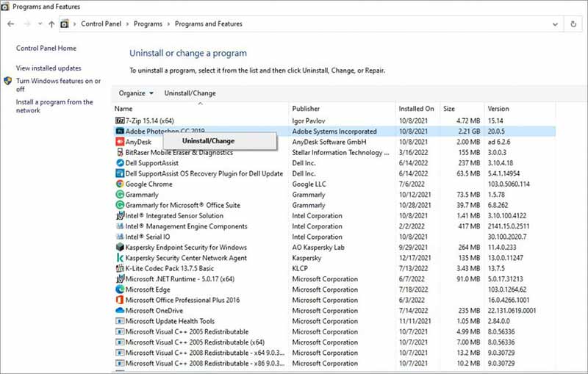Click the Kaspersky Security Center Network Agent icon
The height and width of the screenshot is (374, 588).
[120, 258]
